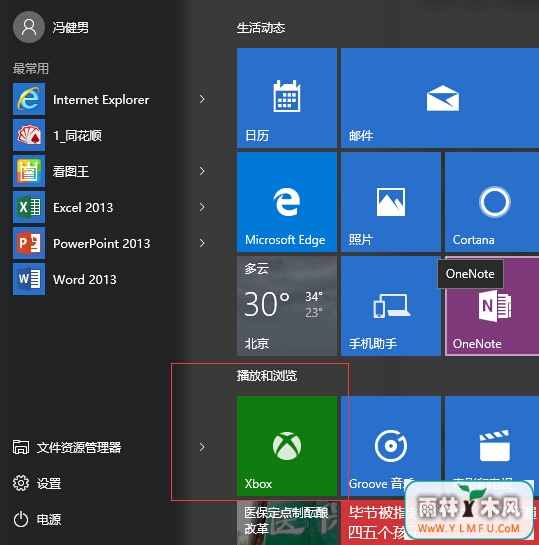Viewport: 539px width, 545px height.
Task: Click the 播放和浏览 group heading
Action: click(x=267, y=376)
